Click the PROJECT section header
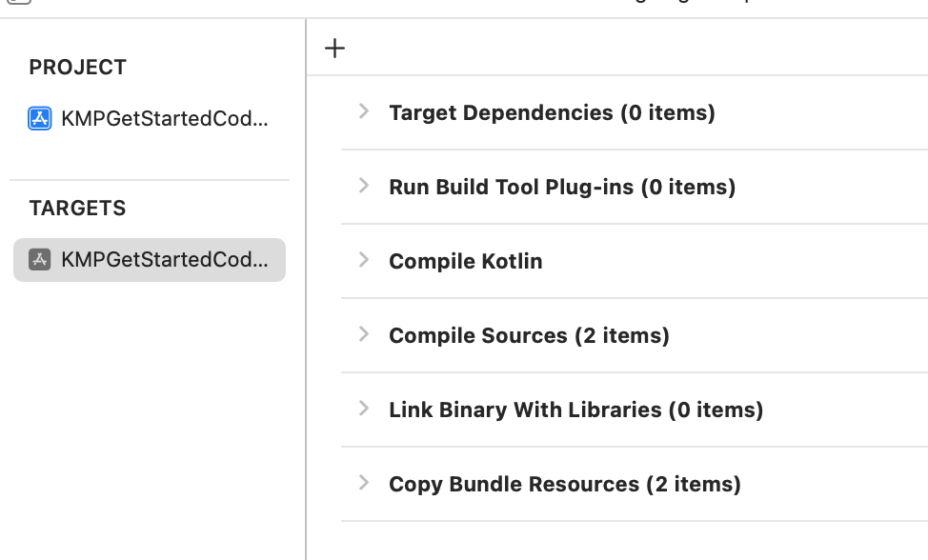Viewport: 928px width, 560px height. point(77,68)
